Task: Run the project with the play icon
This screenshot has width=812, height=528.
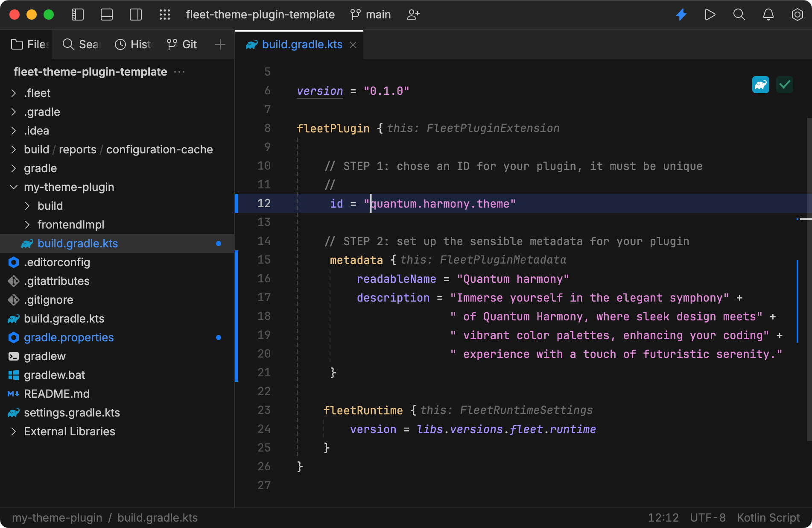Action: (710, 14)
